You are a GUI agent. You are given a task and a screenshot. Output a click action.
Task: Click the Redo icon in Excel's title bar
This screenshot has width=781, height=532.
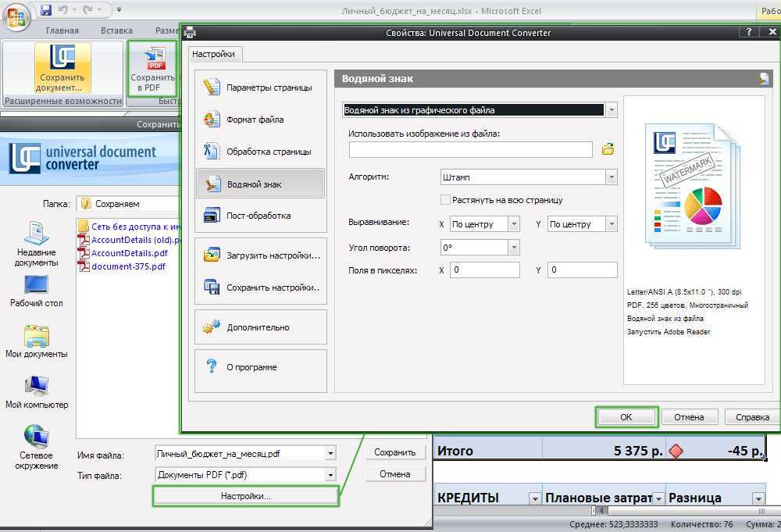[x=87, y=9]
